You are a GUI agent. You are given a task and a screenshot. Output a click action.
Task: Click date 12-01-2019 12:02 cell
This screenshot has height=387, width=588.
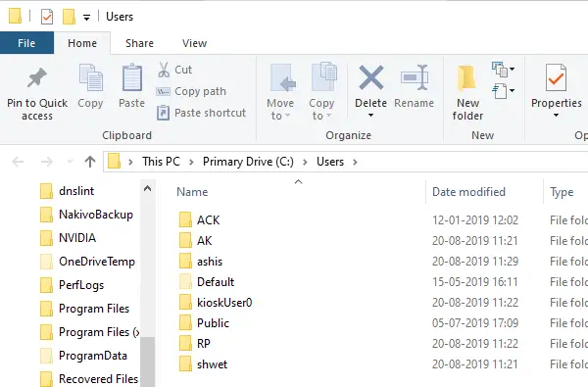click(475, 220)
